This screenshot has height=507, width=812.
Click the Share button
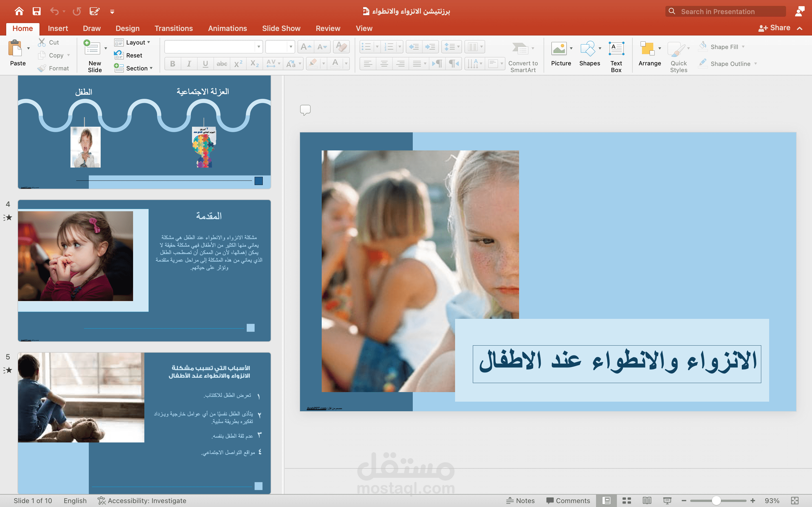point(775,27)
